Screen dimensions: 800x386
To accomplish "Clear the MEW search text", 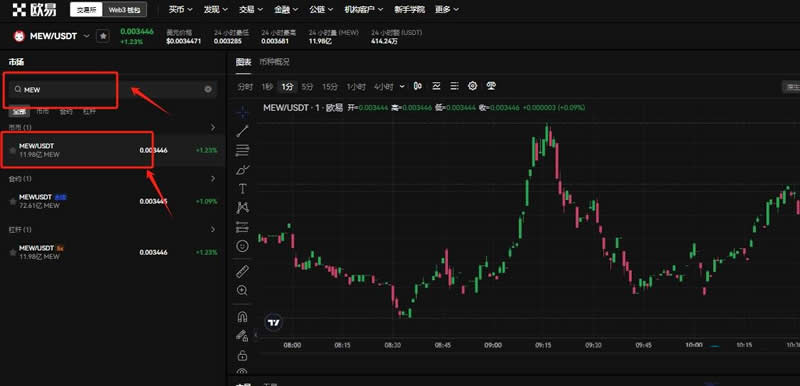I will [x=208, y=89].
